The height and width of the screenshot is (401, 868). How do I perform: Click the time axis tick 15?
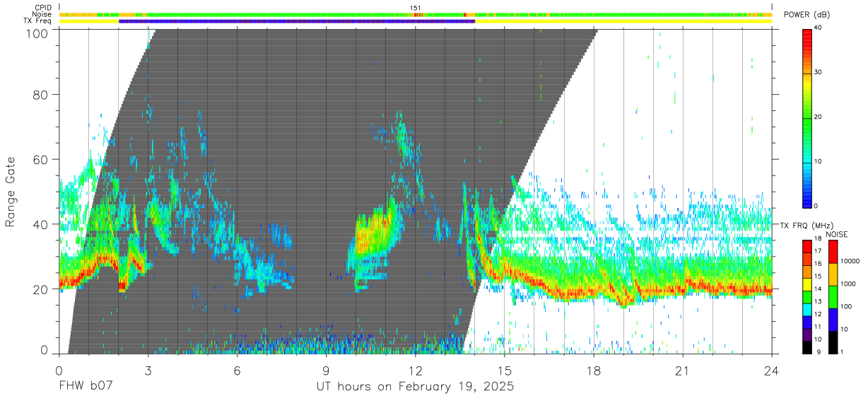505,370
